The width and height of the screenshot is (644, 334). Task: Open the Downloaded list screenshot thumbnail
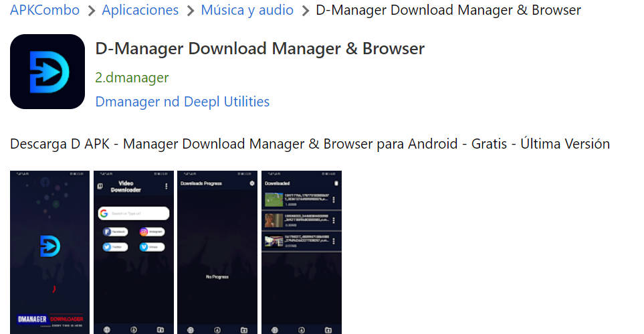pyautogui.click(x=302, y=252)
